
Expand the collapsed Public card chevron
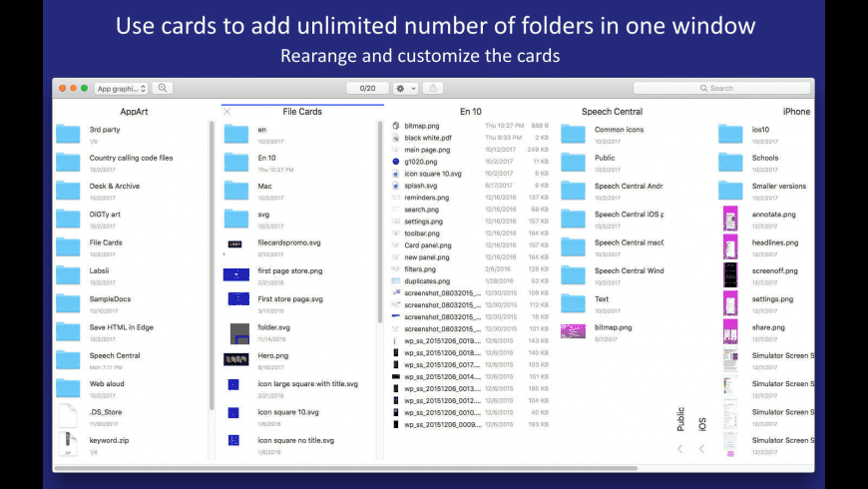pyautogui.click(x=680, y=449)
